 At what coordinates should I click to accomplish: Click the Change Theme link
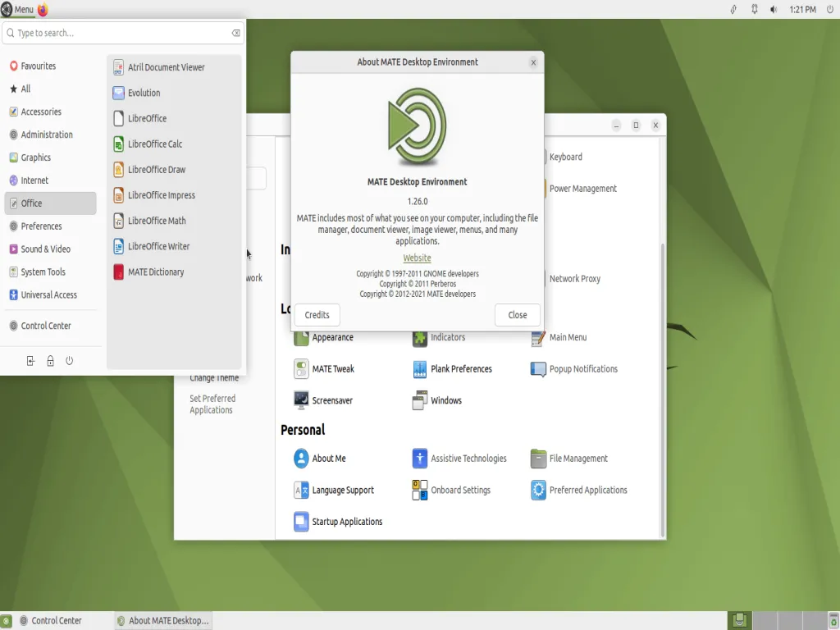pyautogui.click(x=214, y=377)
